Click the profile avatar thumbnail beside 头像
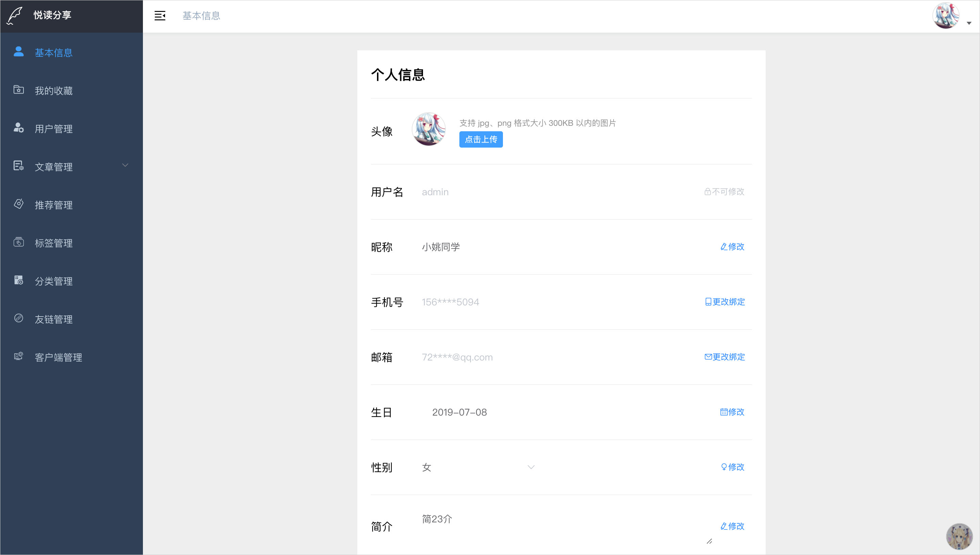The width and height of the screenshot is (980, 555). (429, 129)
